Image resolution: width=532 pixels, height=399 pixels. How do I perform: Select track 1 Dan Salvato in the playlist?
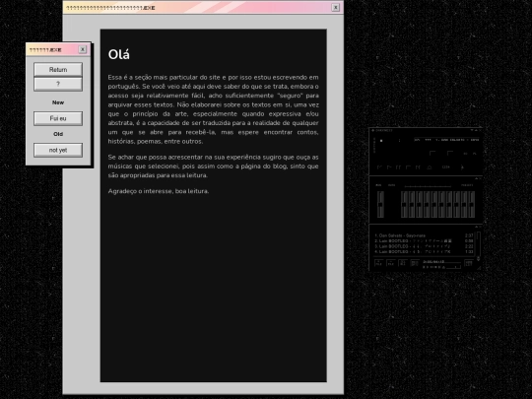click(x=424, y=235)
